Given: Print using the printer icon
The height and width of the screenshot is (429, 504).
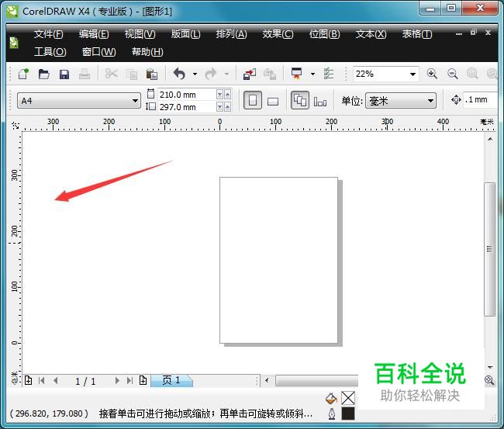Looking at the screenshot, I should (x=85, y=74).
